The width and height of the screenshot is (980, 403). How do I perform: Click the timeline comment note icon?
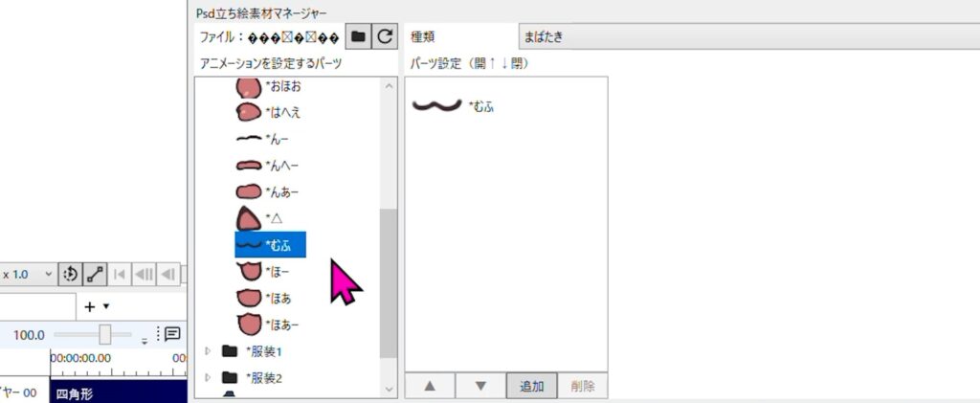point(171,334)
